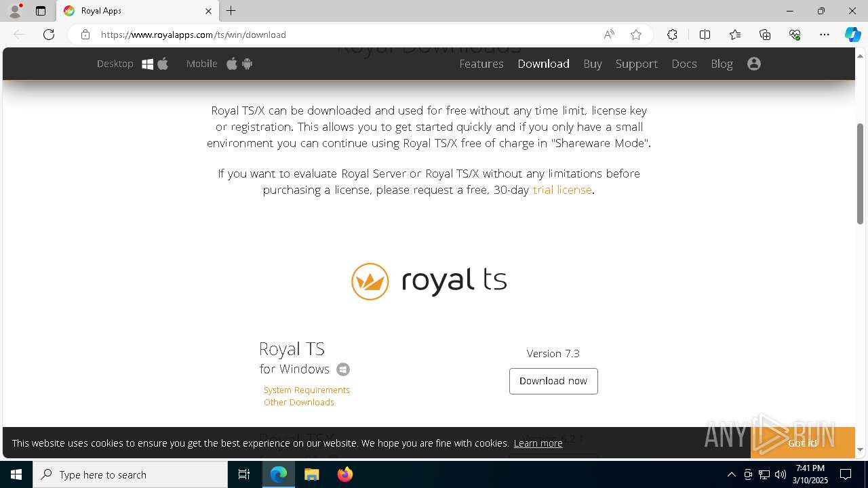Screen dimensions: 868x488
Task: Open Other Downloads link
Action: click(x=299, y=402)
